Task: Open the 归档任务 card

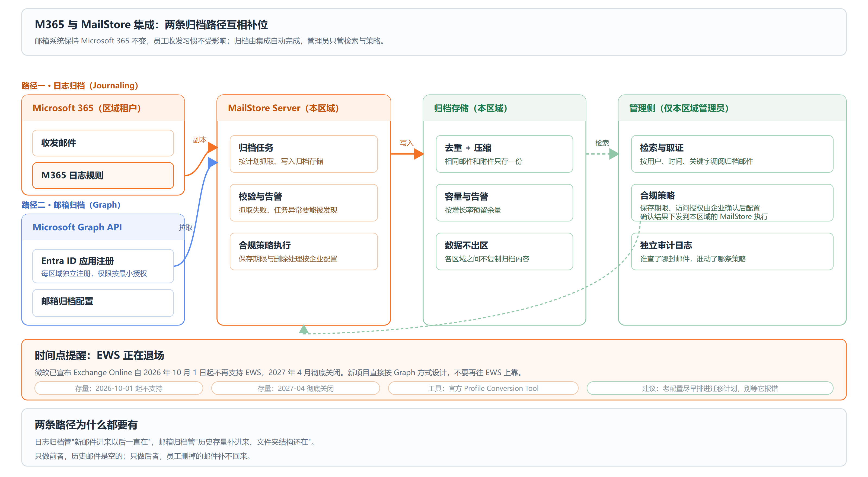Action: pyautogui.click(x=304, y=154)
